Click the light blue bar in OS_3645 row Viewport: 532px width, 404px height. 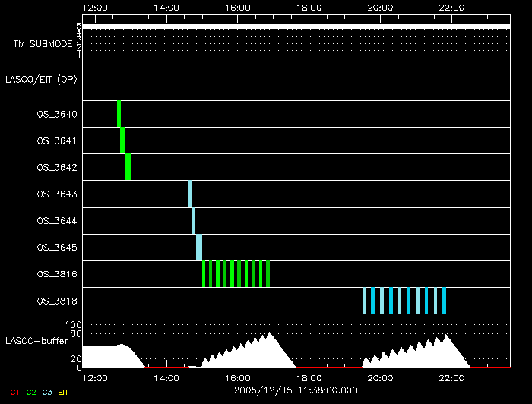point(198,247)
